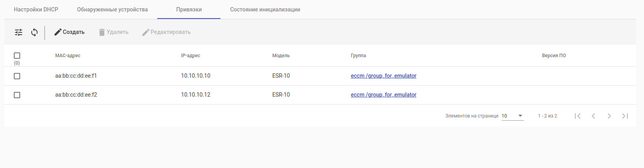Click the Редактировать pencil icon
The height and width of the screenshot is (168, 644).
coord(146,32)
